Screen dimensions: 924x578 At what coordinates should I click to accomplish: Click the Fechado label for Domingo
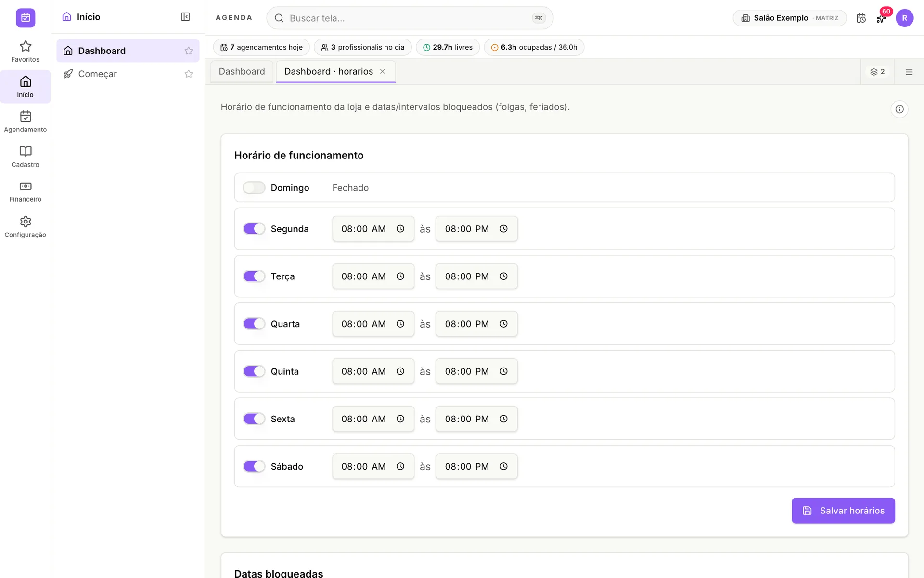350,188
